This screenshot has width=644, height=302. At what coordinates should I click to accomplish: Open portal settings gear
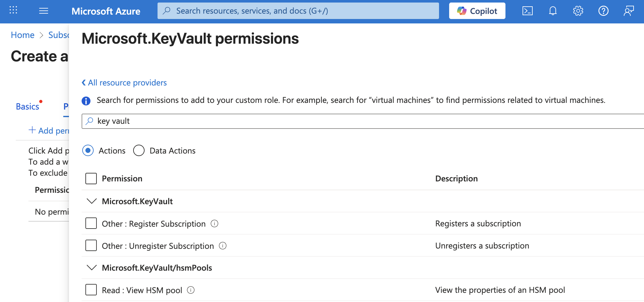click(578, 11)
